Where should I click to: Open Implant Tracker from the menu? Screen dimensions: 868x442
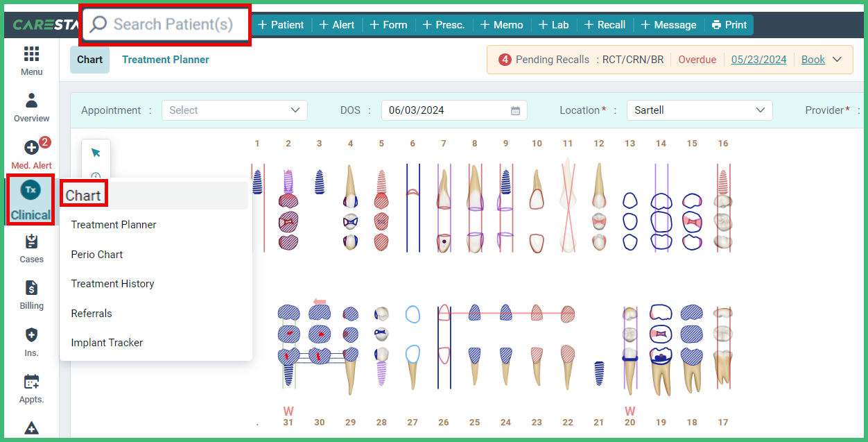(106, 342)
